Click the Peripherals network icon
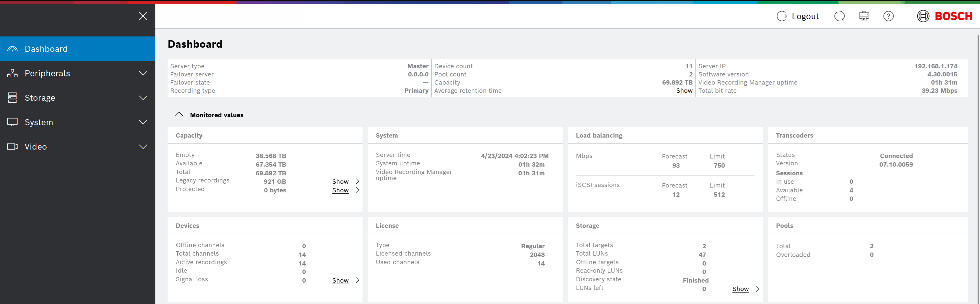Screen dimensions: 980x304 click(13, 73)
